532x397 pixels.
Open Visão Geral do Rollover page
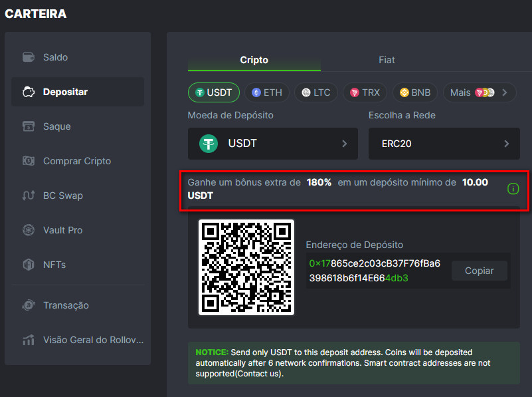point(92,340)
